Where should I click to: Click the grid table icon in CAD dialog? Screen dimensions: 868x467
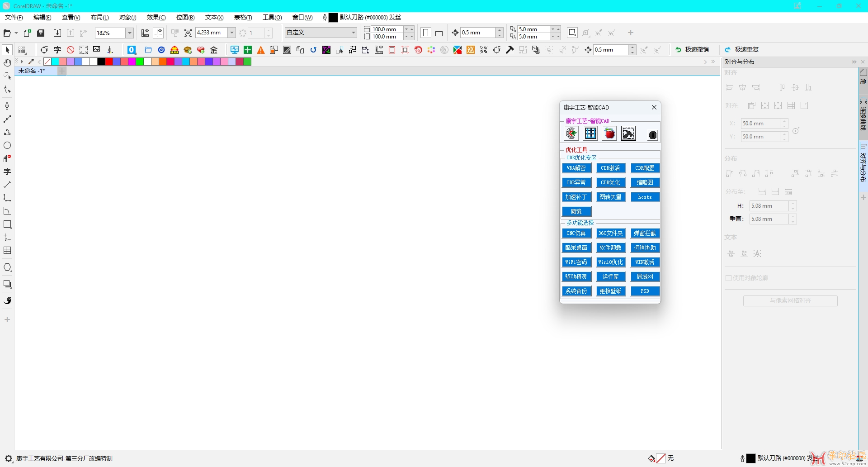590,133
